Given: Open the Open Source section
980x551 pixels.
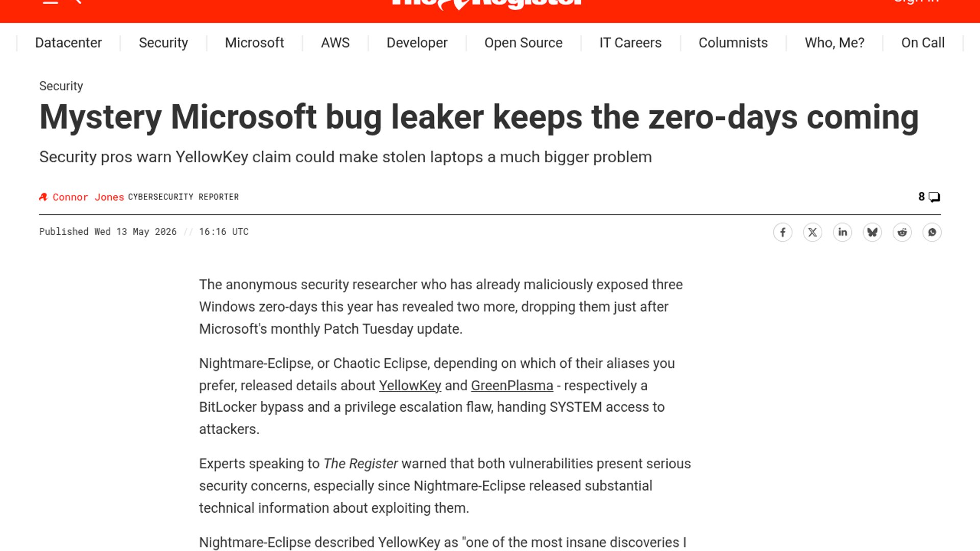Looking at the screenshot, I should (523, 43).
